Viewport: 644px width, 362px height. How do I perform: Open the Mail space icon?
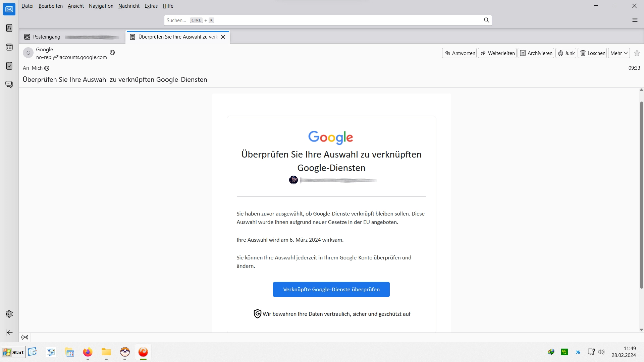pos(9,9)
